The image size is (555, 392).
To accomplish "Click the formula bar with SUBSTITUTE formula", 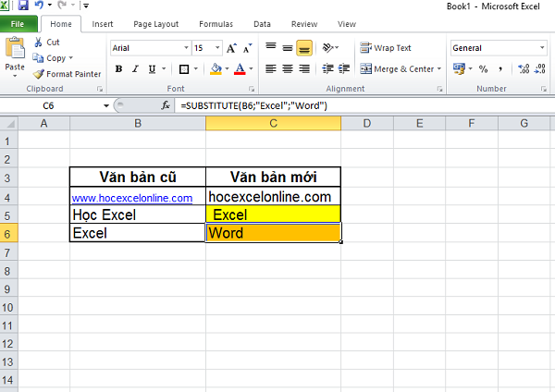I will coord(364,105).
